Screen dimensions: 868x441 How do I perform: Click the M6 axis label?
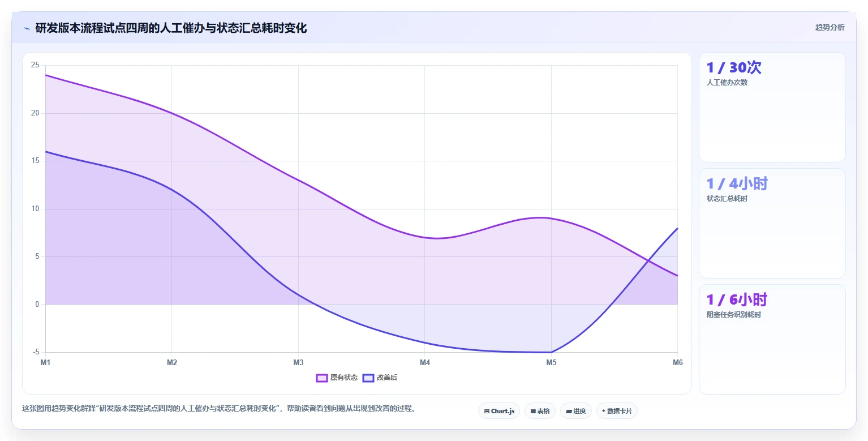click(677, 362)
